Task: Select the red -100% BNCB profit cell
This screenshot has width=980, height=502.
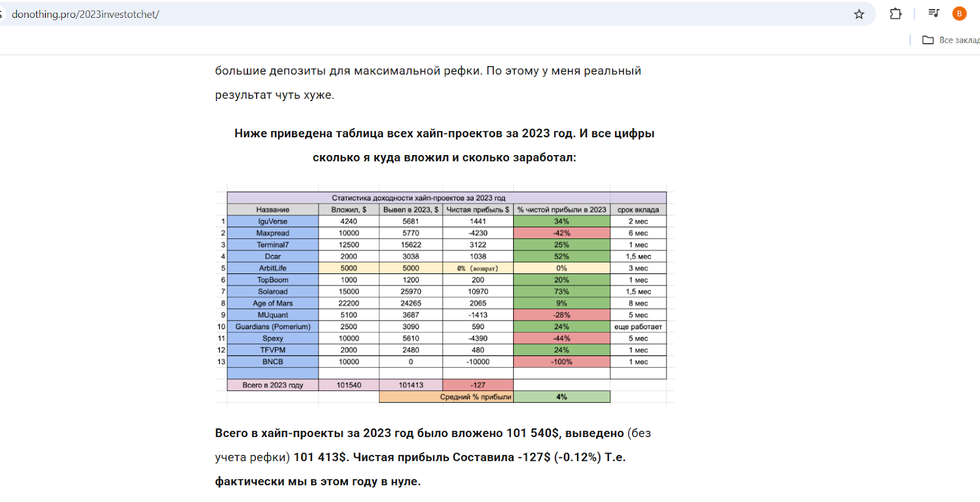Action: [x=562, y=362]
